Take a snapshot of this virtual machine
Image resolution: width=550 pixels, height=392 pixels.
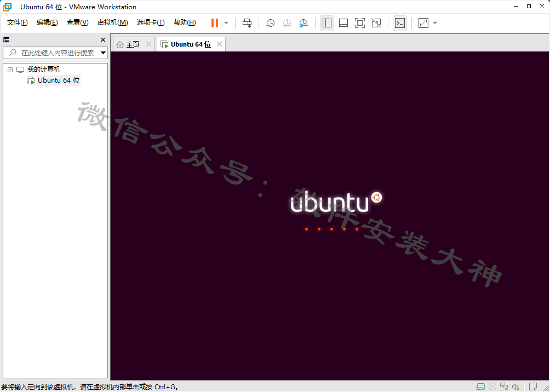tap(270, 23)
